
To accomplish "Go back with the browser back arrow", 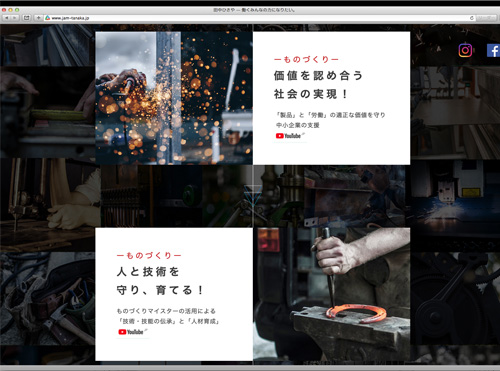I will click(6, 18).
